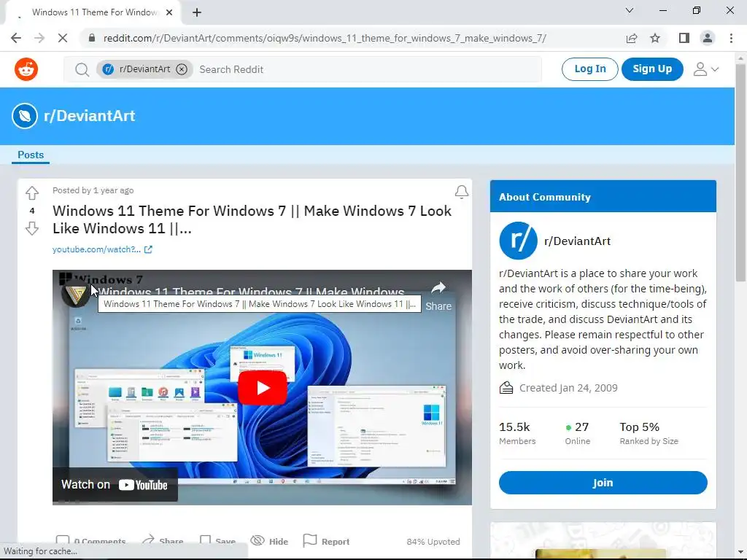Stop the page loading

(63, 38)
